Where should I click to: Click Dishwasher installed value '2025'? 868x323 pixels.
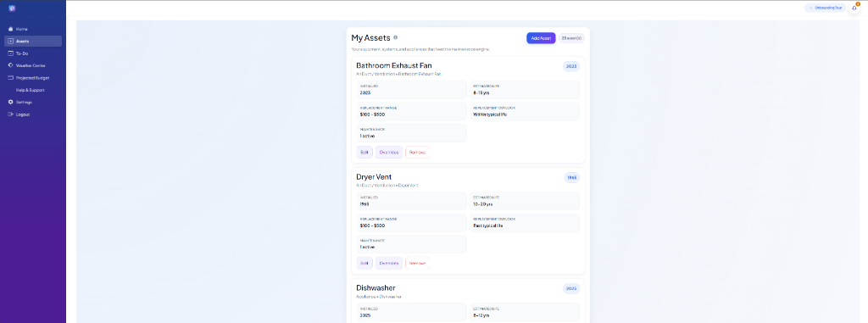[364, 315]
